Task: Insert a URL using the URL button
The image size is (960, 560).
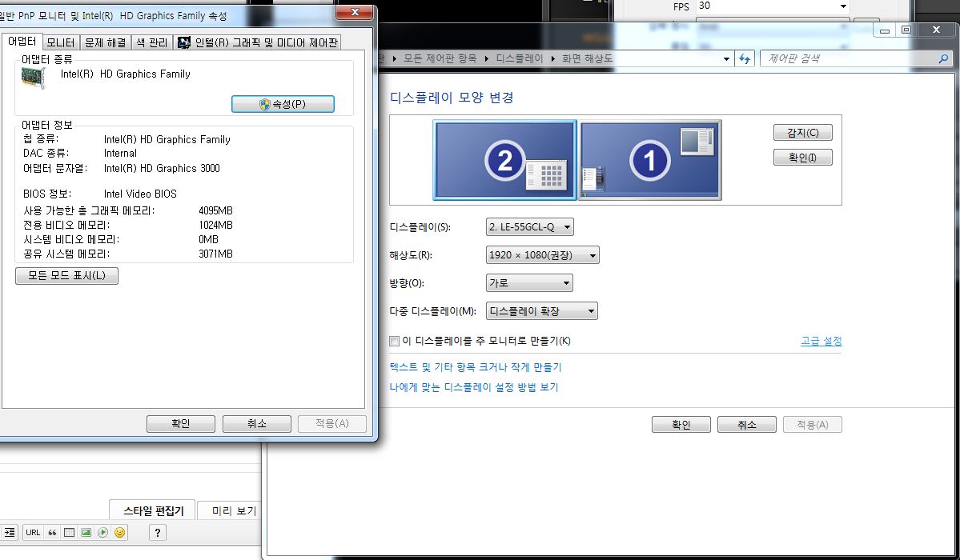Action: coord(33,533)
